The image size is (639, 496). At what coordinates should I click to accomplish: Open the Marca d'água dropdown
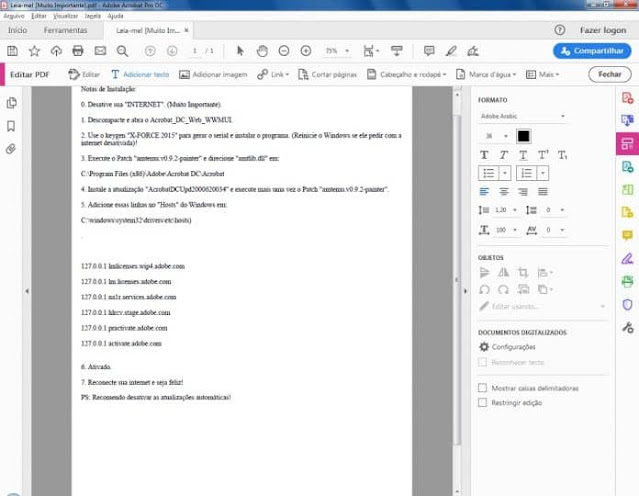pos(486,74)
